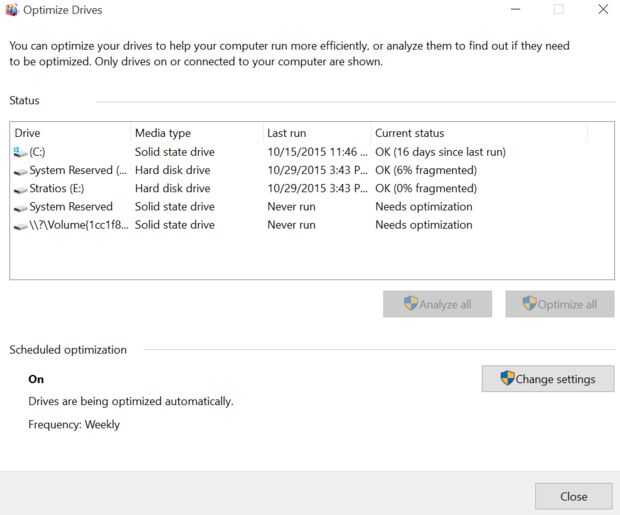
Task: Click the shield icon on Optimize all
Action: 530,304
